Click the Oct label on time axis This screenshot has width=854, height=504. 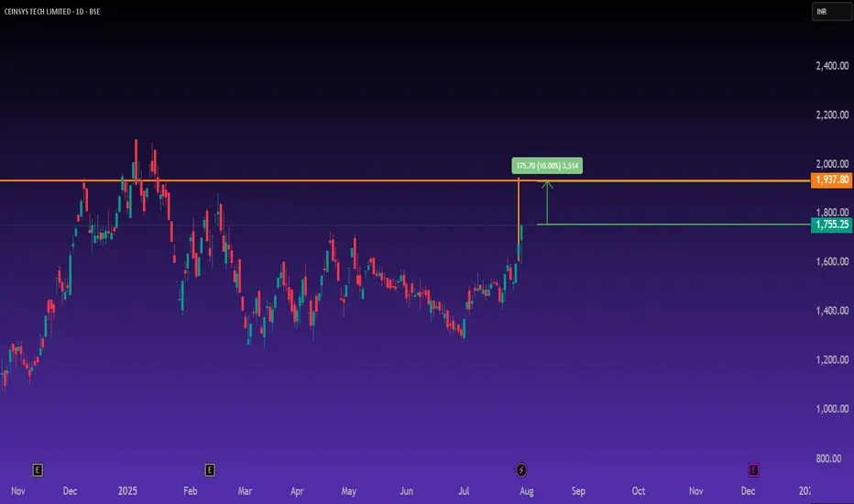(x=639, y=491)
